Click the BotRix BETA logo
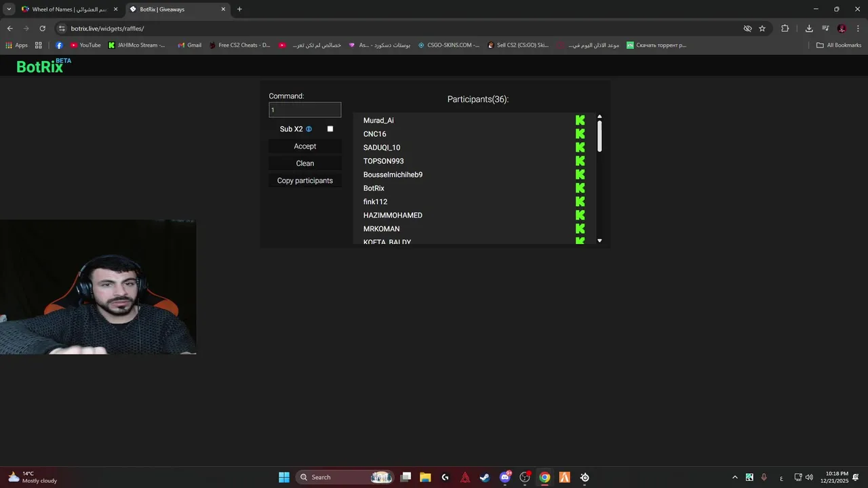 point(43,66)
